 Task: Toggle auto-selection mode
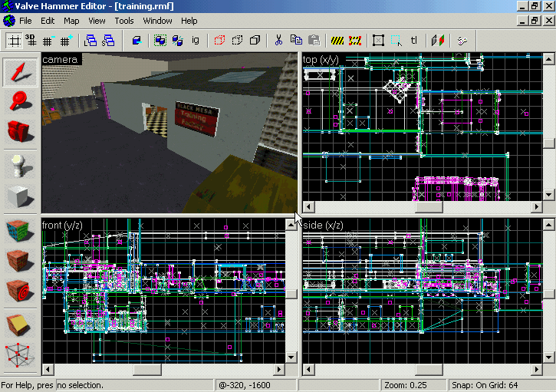396,41
